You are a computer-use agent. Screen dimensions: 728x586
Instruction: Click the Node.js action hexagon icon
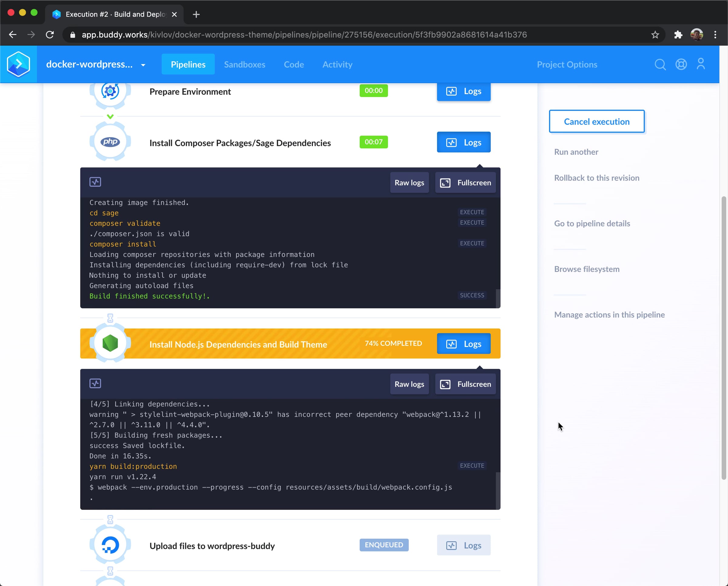coord(110,343)
